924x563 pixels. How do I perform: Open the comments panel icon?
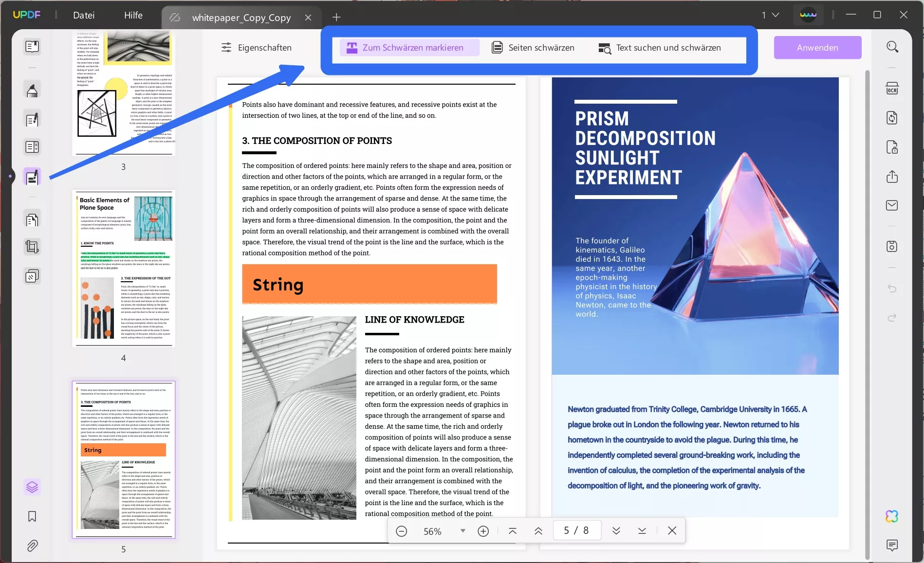coord(892,545)
